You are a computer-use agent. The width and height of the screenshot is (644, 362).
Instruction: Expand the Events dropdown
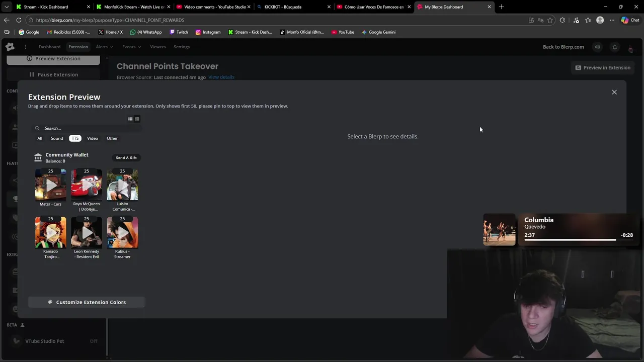[x=131, y=47]
